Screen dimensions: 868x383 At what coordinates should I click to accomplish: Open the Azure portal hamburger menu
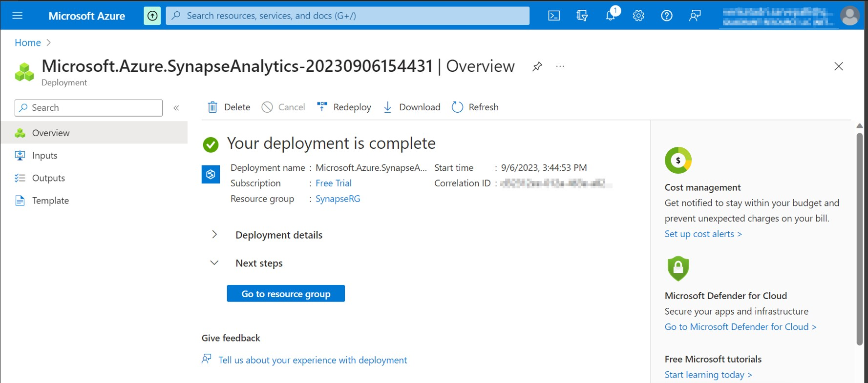pyautogui.click(x=18, y=16)
